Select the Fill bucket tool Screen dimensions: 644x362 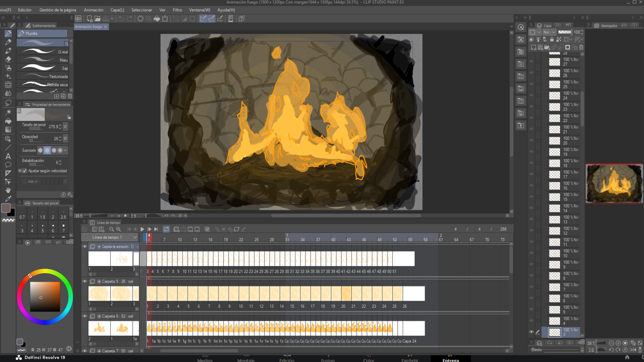[x=8, y=121]
